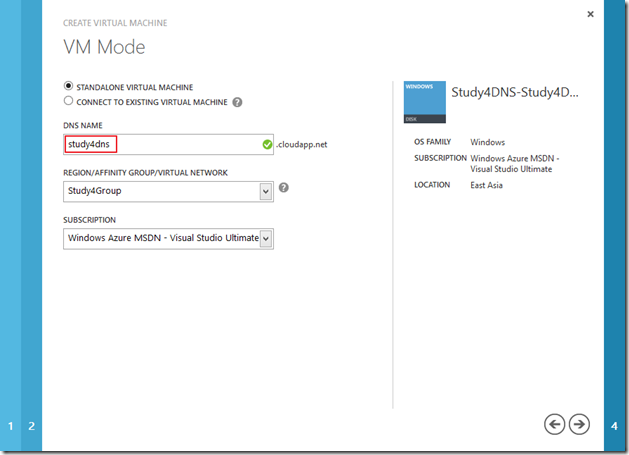The image size is (629, 455).
Task: Click the VM Mode heading
Action: click(x=104, y=47)
